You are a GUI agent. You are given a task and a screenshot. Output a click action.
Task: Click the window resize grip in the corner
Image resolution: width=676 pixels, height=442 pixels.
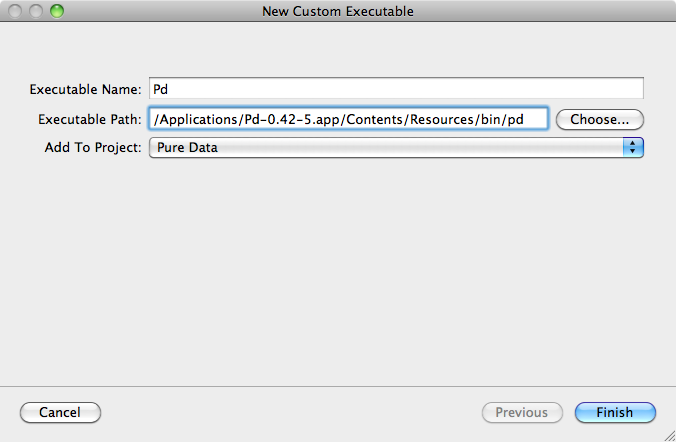coord(669,436)
